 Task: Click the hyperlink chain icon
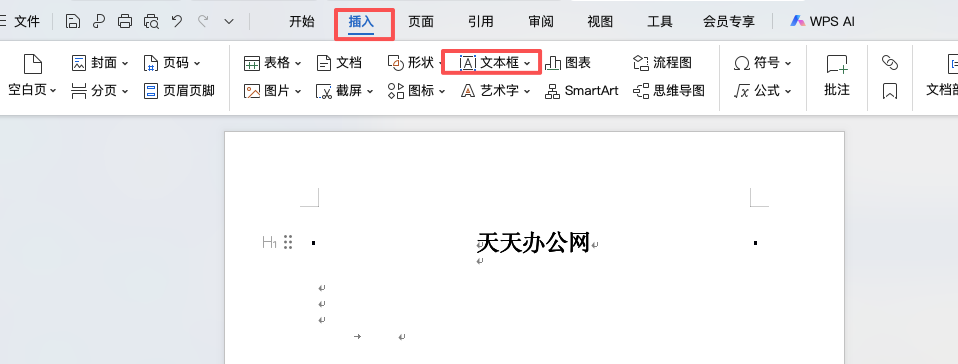tap(890, 62)
